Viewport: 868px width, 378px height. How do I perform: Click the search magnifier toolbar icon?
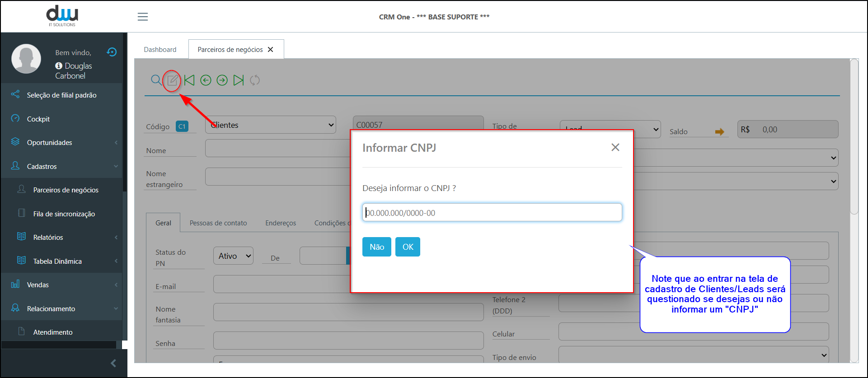(156, 80)
